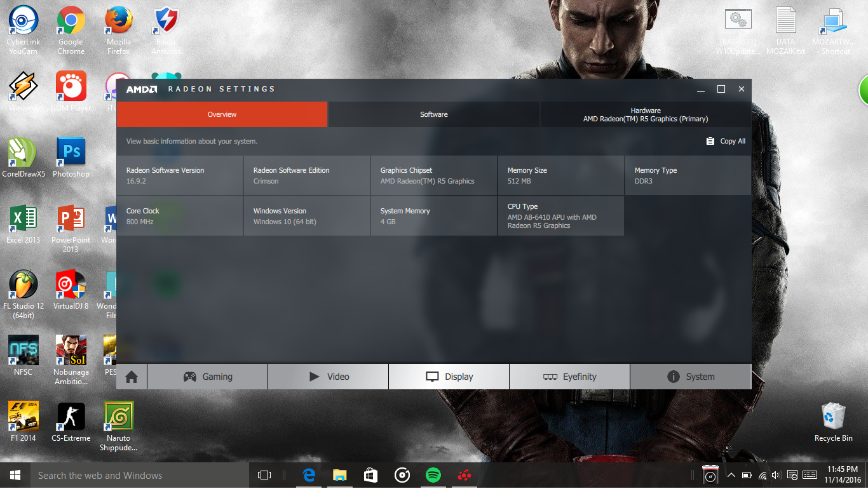Switch to the Hardware AMD Radeon R5 tab
Screen dimensions: 868x489
[x=646, y=114]
